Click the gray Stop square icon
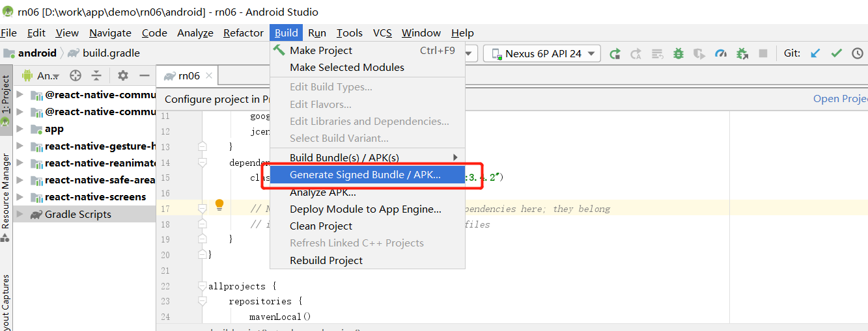 763,54
